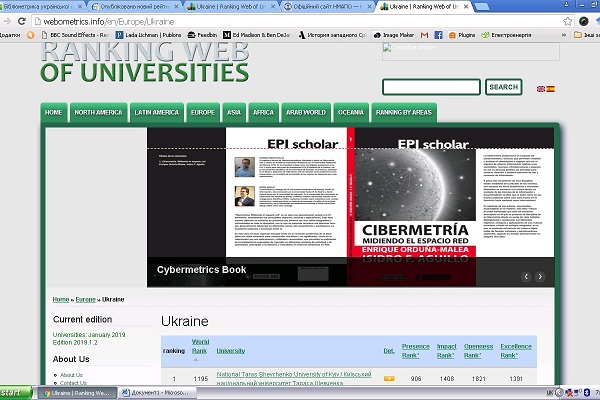Open Facebook bookmark icon
Viewport: 600px width, 400px height.
click(439, 35)
